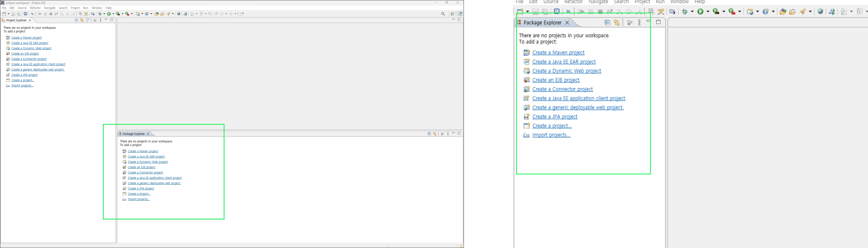
Task: Click the funnel filter icon in Project Explorer
Action: coord(87,20)
